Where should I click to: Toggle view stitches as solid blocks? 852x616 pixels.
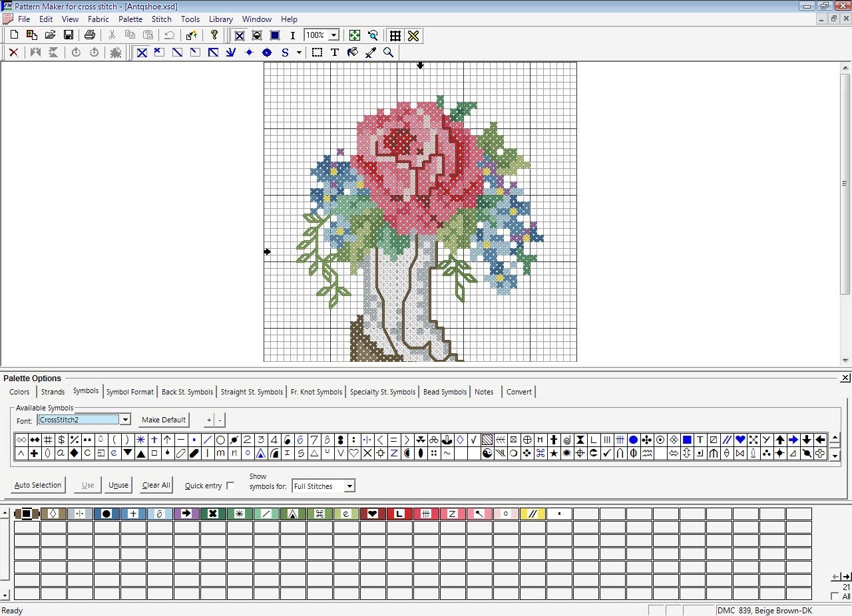point(274,35)
